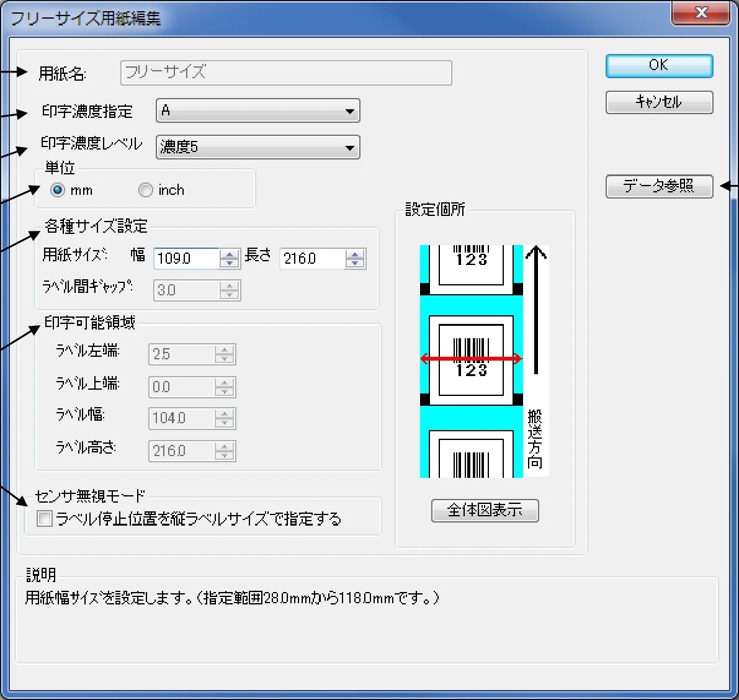Viewport: 739px width, 700px height.
Task: Close the フリーサイズ用紙編集 dialog
Action: tap(701, 13)
